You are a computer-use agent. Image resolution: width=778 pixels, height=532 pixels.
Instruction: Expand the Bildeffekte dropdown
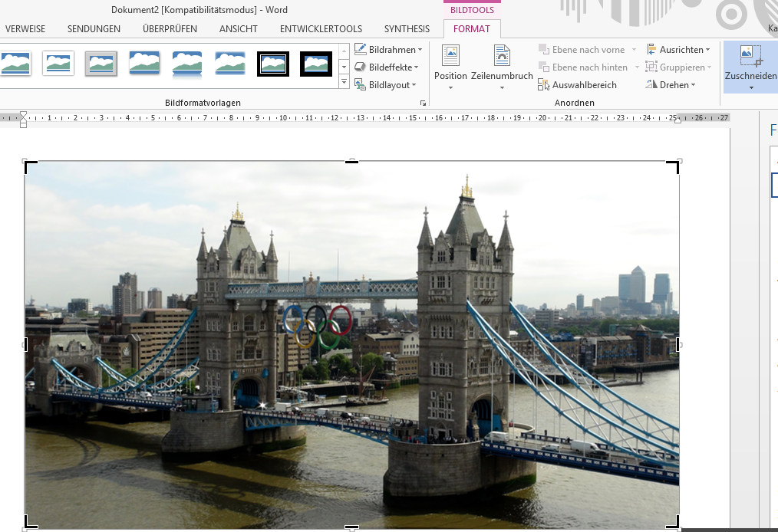tap(388, 67)
